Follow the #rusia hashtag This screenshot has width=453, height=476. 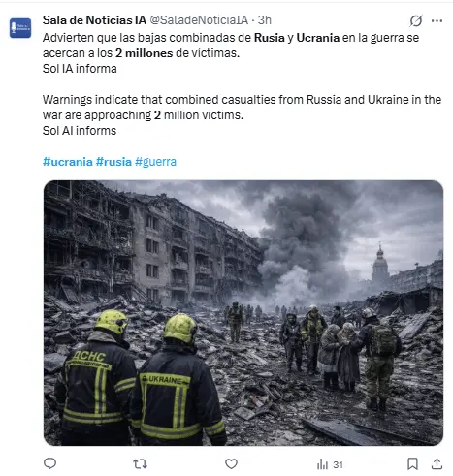pos(113,162)
